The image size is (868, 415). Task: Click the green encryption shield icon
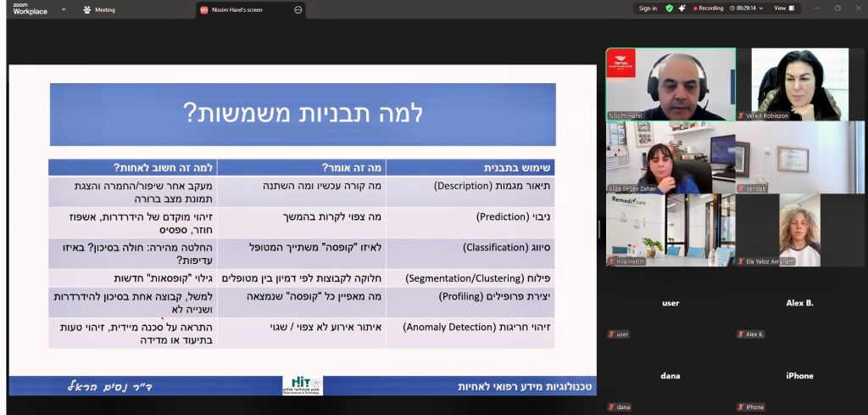coord(670,8)
